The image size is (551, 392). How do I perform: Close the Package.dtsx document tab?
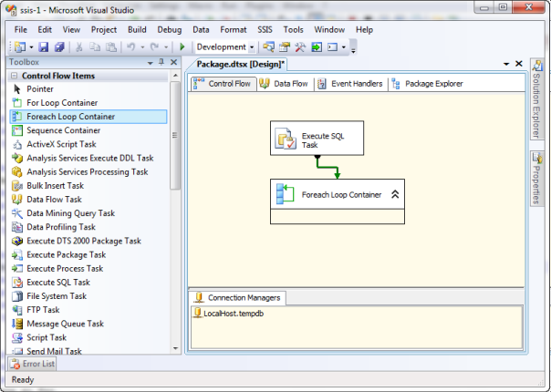pyautogui.click(x=519, y=64)
